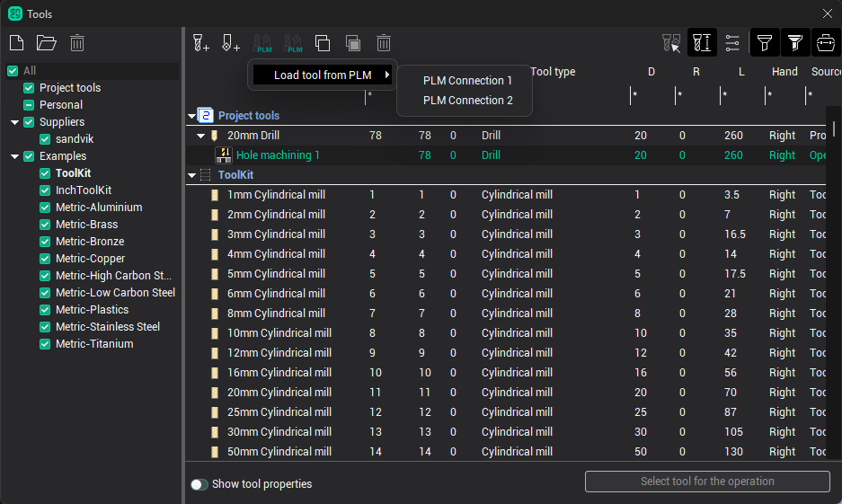Choose PLM Connection 2 from the submenu
The image size is (842, 504).
pyautogui.click(x=467, y=101)
